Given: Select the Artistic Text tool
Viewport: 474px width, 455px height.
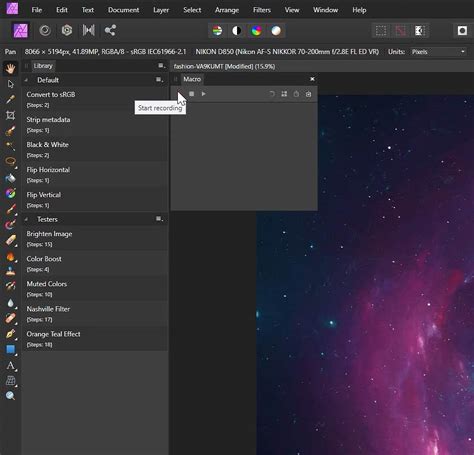Looking at the screenshot, I should point(10,365).
